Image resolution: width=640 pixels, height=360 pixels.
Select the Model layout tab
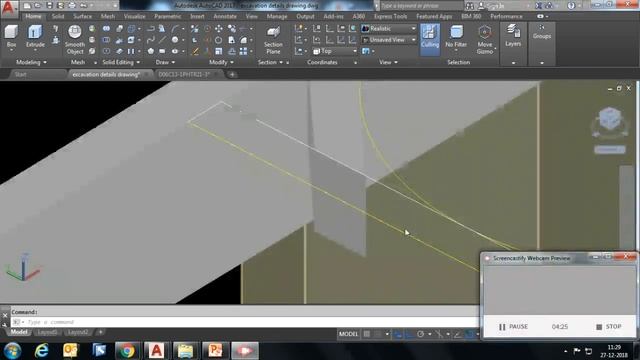point(19,332)
